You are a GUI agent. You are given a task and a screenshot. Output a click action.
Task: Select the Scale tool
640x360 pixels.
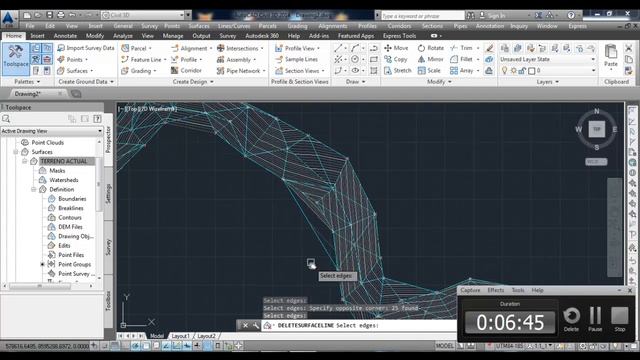[429, 71]
